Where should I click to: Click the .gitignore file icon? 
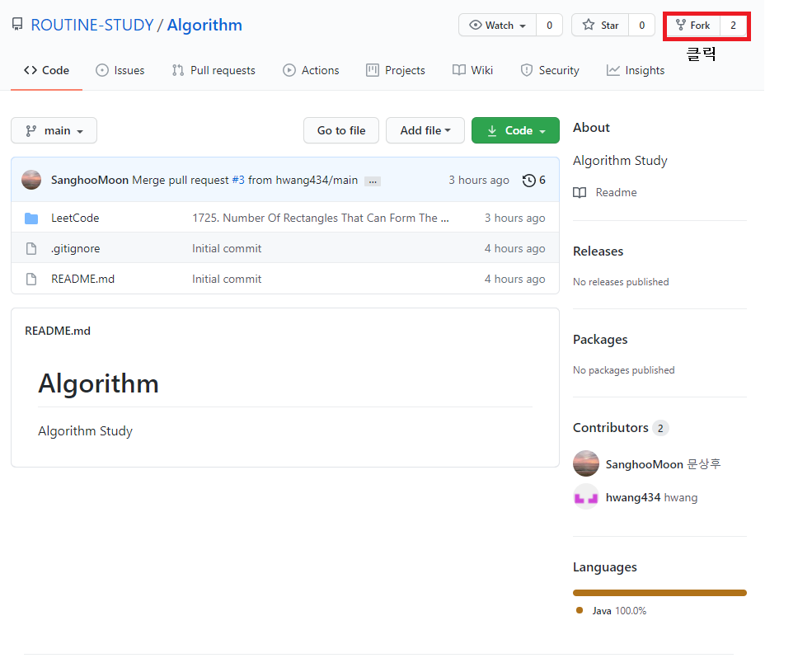31,249
